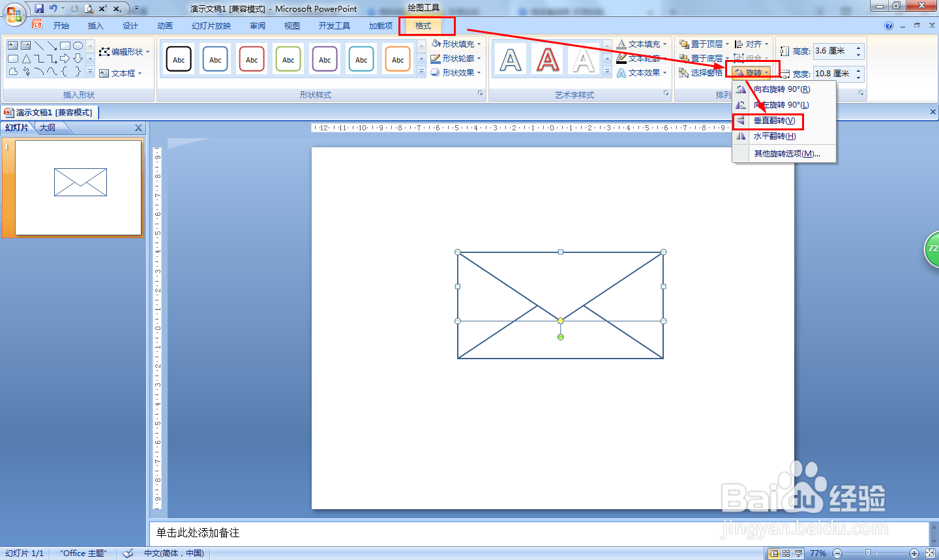Image resolution: width=939 pixels, height=560 pixels.
Task: Fit slide to current window
Action: pyautogui.click(x=931, y=553)
